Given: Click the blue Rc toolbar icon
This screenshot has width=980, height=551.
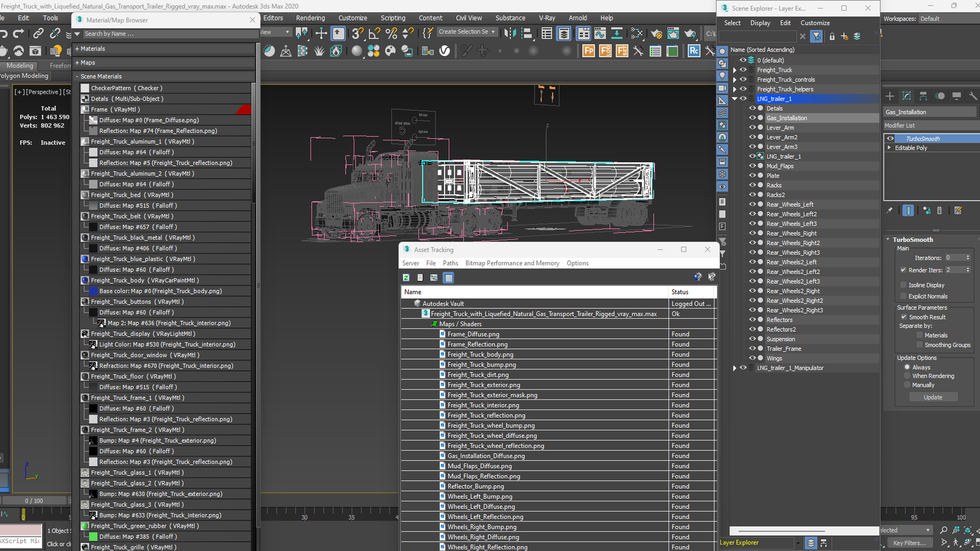Looking at the screenshot, I should click(694, 51).
